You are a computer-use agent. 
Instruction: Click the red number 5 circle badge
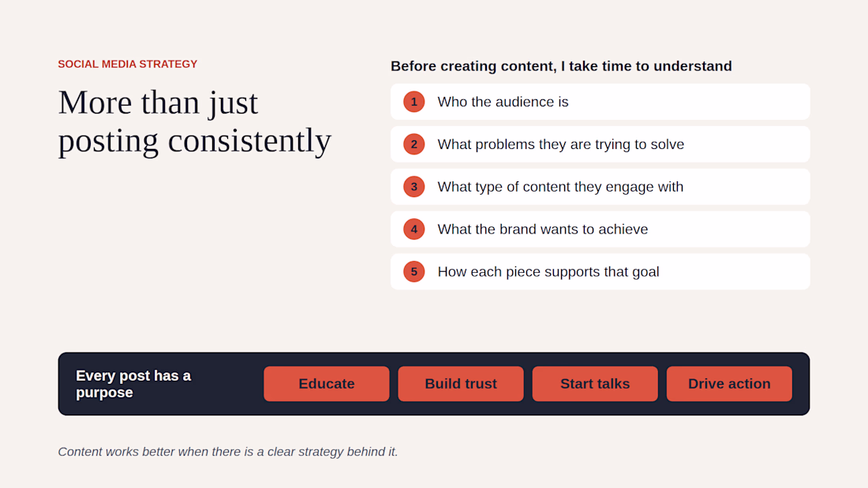click(413, 272)
